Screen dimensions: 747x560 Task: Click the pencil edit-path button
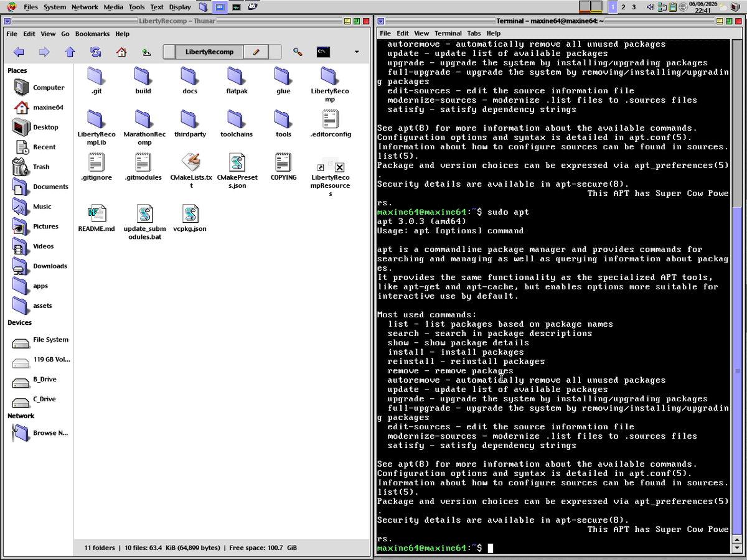tap(256, 52)
